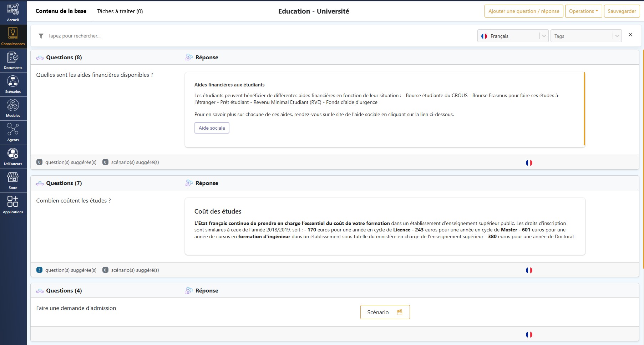Click Ajouter une question / réponse button
644x345 pixels.
click(x=523, y=11)
